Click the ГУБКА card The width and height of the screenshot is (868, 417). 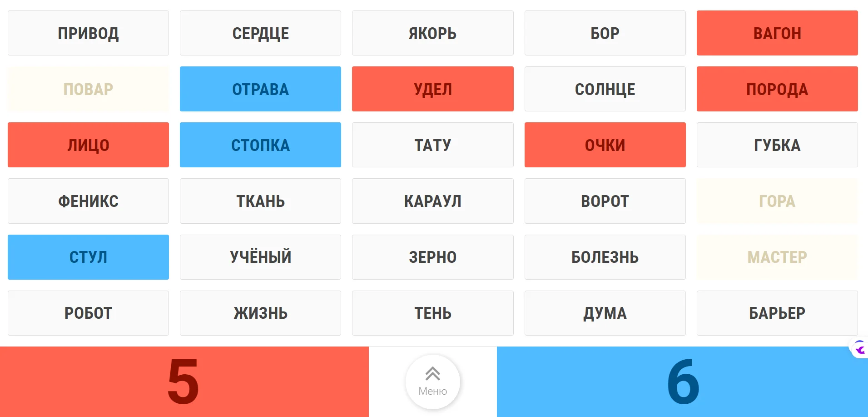pos(777,145)
